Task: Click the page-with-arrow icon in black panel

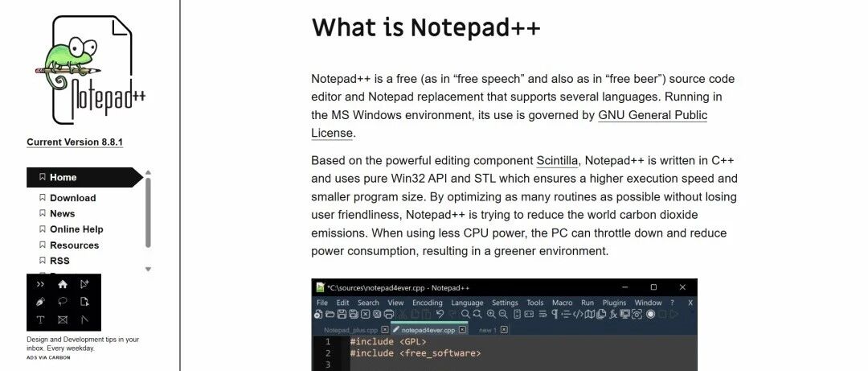Action: (84, 302)
